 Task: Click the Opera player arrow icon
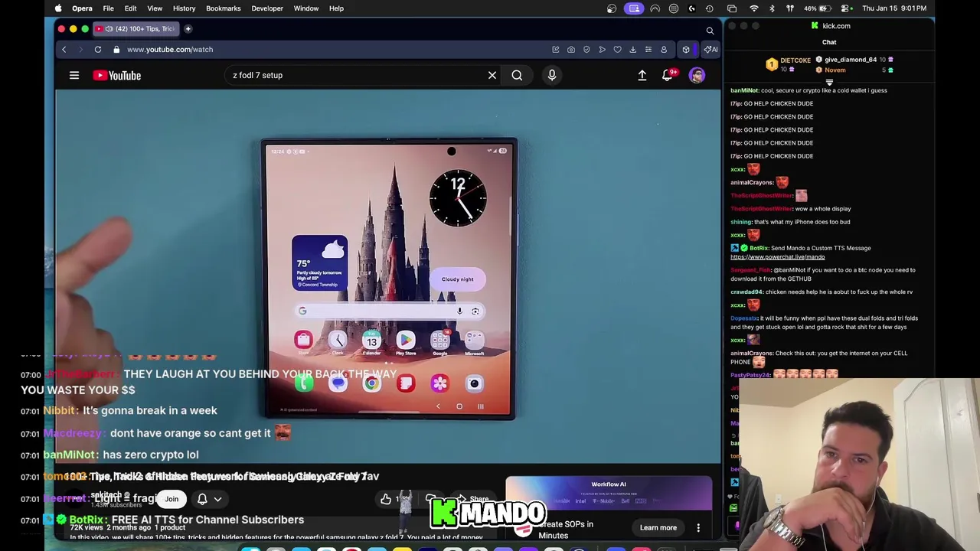coord(602,49)
